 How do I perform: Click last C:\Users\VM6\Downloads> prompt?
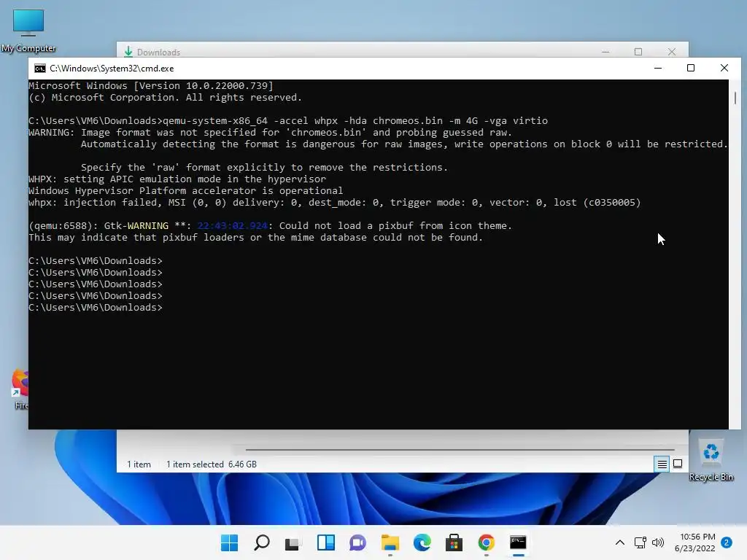coord(96,308)
